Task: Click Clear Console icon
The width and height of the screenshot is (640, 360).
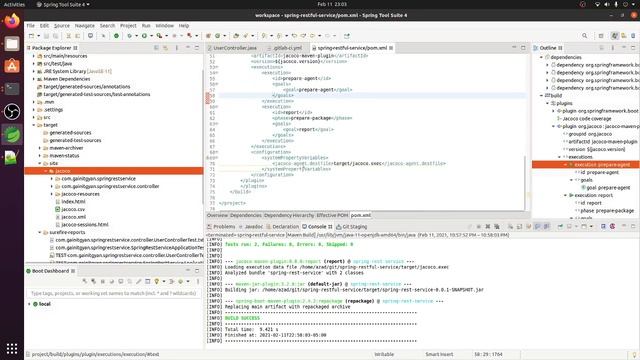Action: [511, 227]
